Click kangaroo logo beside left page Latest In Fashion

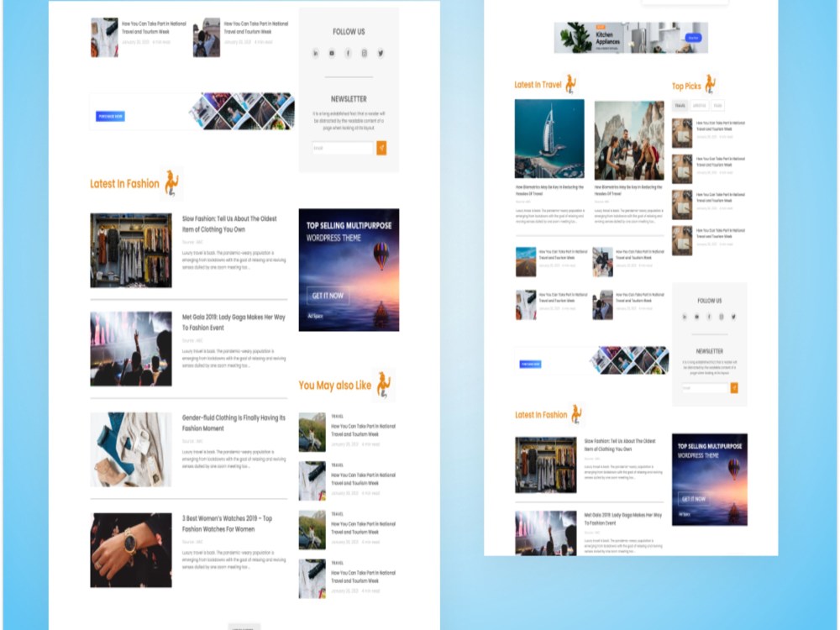(172, 183)
